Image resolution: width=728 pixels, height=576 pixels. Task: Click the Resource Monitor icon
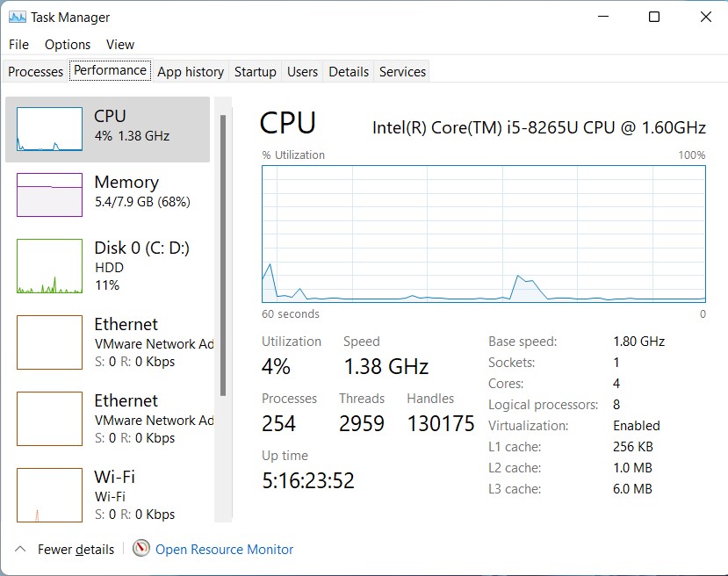click(141, 548)
